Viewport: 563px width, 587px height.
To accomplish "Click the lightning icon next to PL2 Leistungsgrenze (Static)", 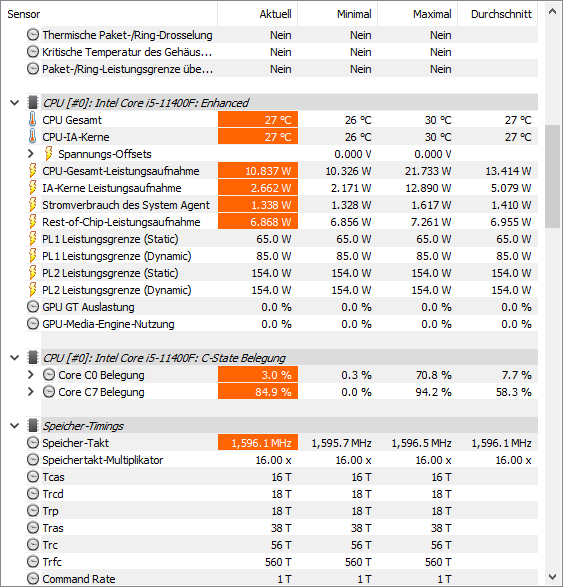I will (33, 273).
